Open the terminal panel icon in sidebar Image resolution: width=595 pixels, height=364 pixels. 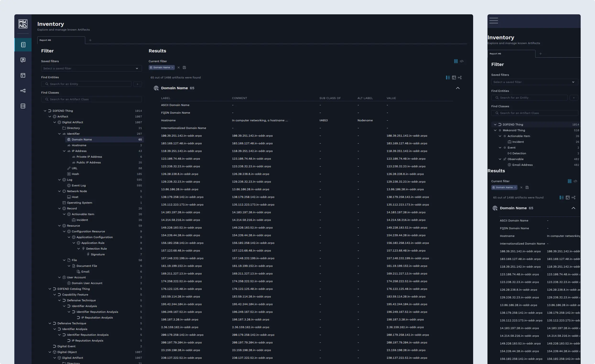point(23,75)
